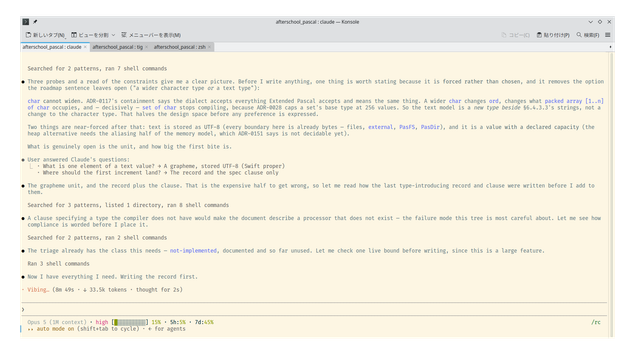635x362 pixels.
Task: Open the hamburger menu icon
Action: tap(608, 35)
